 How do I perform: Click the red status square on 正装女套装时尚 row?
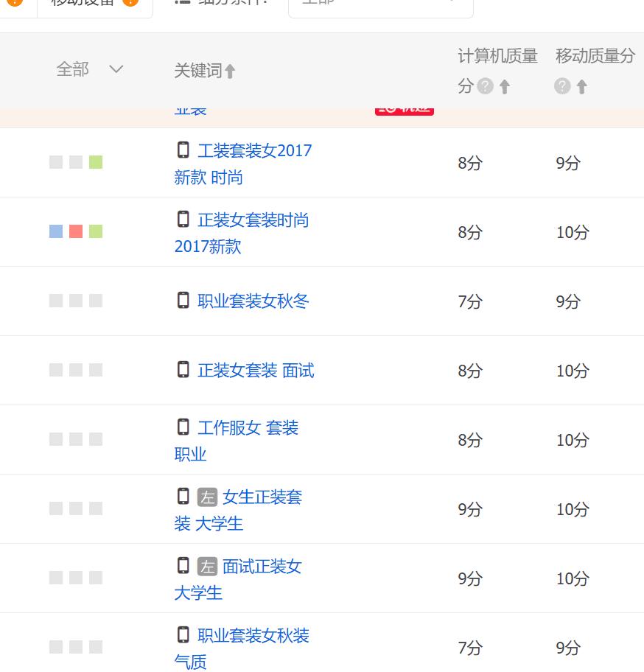pos(76,231)
